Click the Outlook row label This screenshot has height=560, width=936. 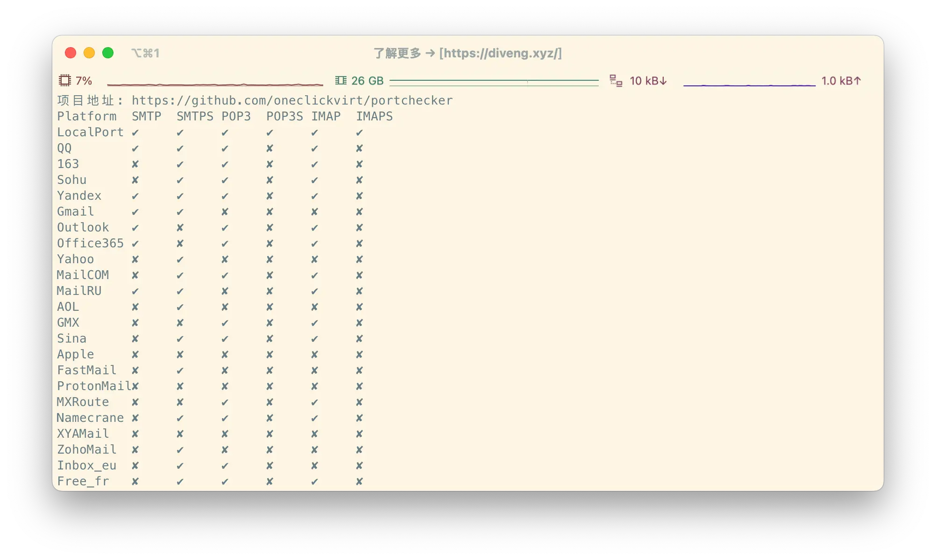83,227
